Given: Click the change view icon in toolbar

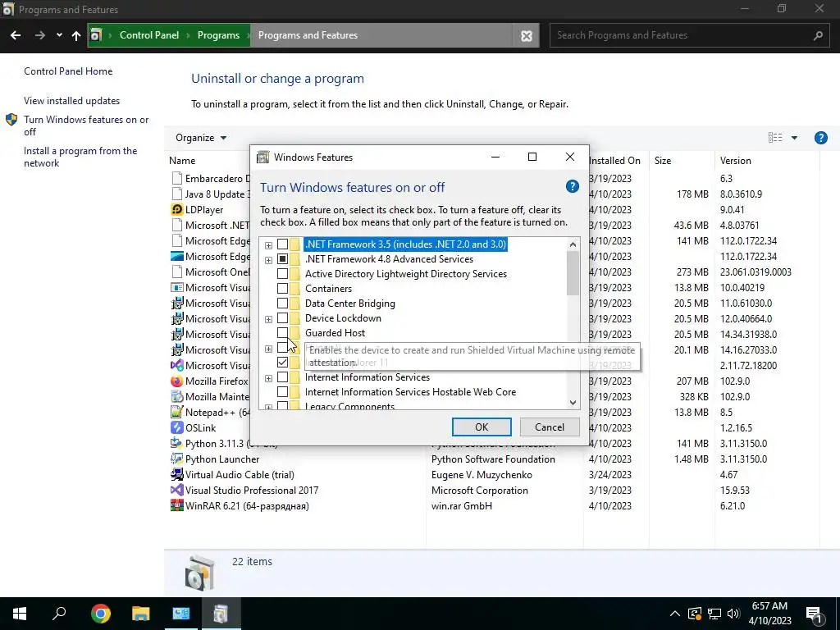Looking at the screenshot, I should point(775,138).
